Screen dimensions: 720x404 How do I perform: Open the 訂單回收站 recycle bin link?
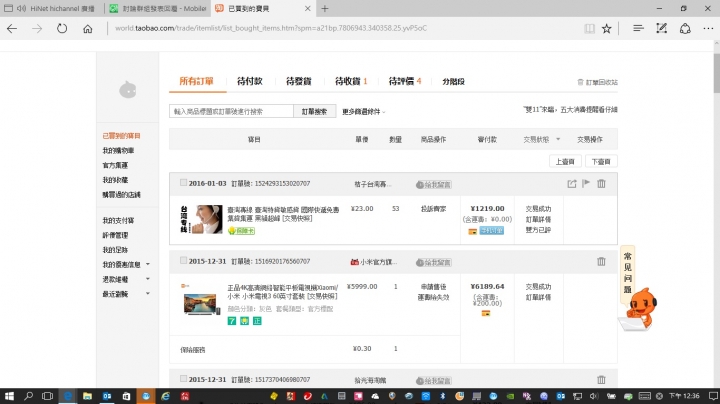(x=597, y=82)
